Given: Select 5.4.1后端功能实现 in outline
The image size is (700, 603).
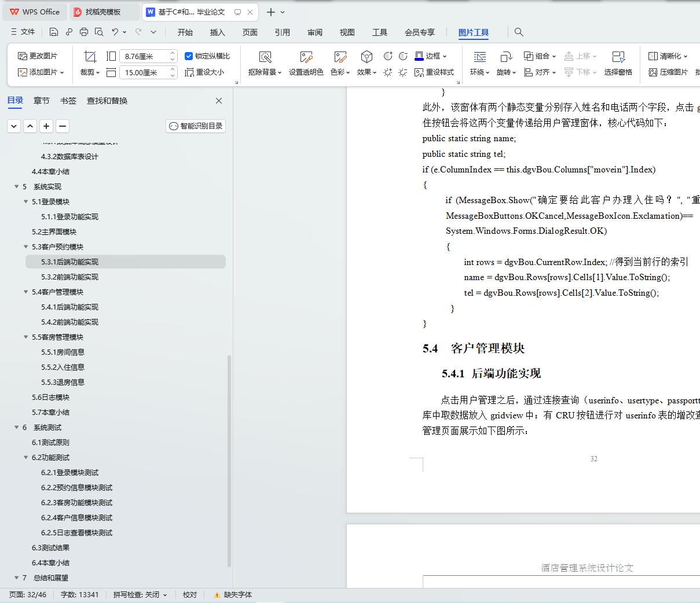Looking at the screenshot, I should (69, 307).
